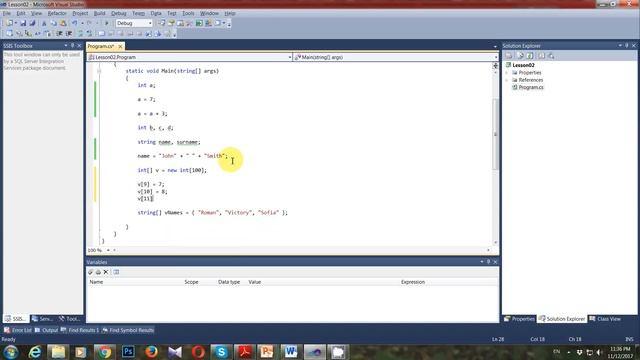Open the Opera browser from the taskbar

198,351
